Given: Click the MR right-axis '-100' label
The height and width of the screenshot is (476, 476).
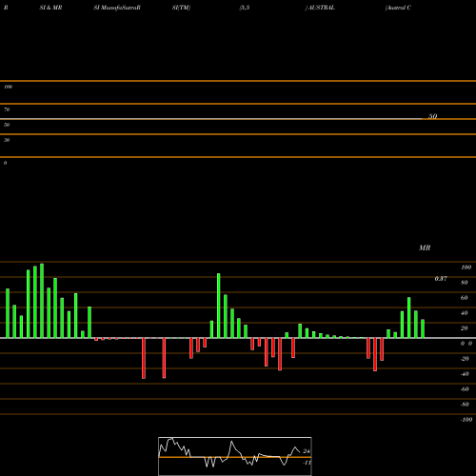Looking at the screenshot, I should pos(466,420).
